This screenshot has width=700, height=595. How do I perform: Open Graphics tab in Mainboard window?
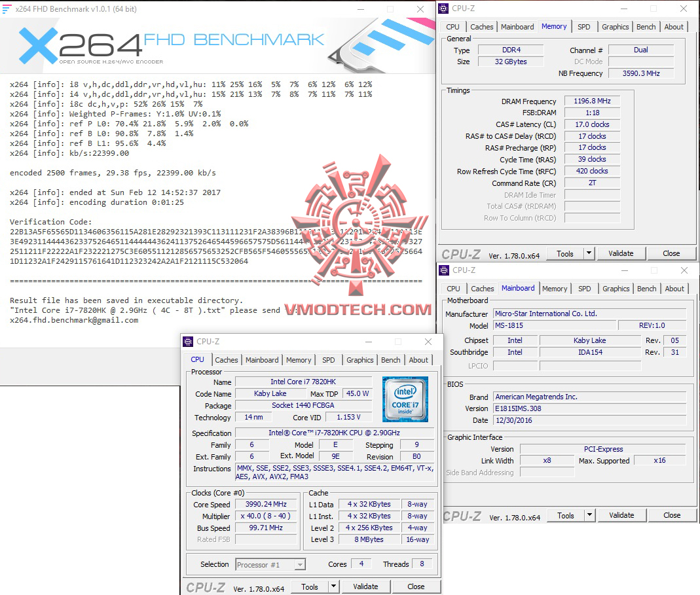click(616, 289)
